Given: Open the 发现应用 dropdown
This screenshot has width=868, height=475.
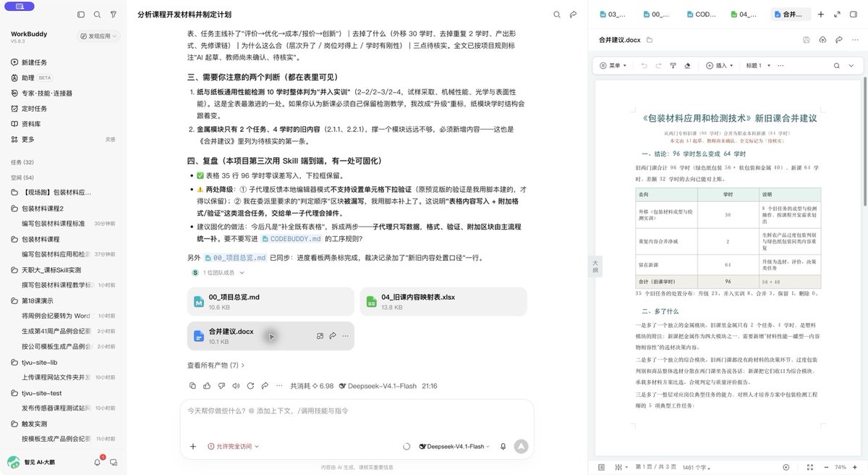Looking at the screenshot, I should point(97,35).
